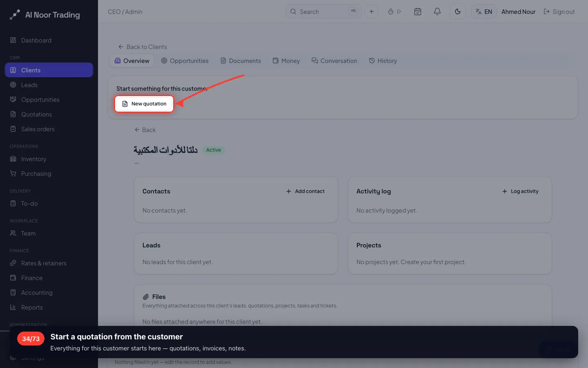Open Finance in the sidebar
Viewport: 588px width, 368px height.
point(49,278)
